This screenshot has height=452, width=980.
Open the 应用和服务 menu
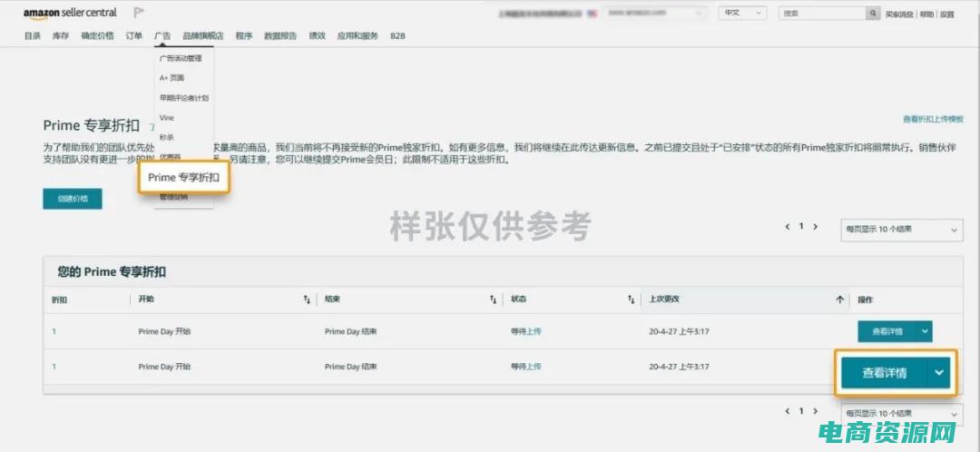pyautogui.click(x=358, y=36)
